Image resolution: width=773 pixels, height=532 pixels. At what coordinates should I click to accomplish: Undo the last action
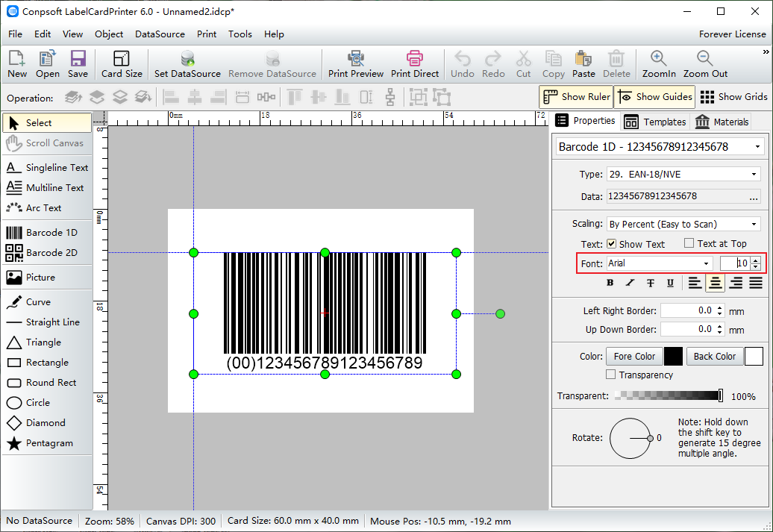click(x=463, y=64)
